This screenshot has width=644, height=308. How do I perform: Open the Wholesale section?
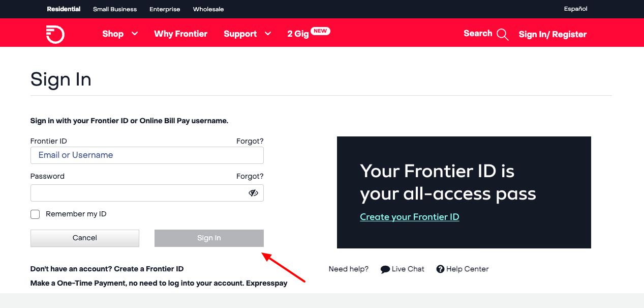point(208,9)
